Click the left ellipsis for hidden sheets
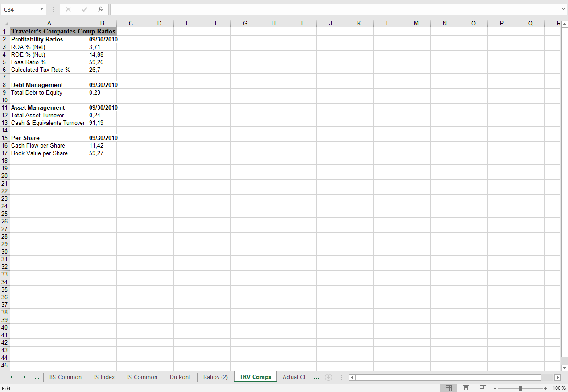The image size is (568, 392). (37, 377)
